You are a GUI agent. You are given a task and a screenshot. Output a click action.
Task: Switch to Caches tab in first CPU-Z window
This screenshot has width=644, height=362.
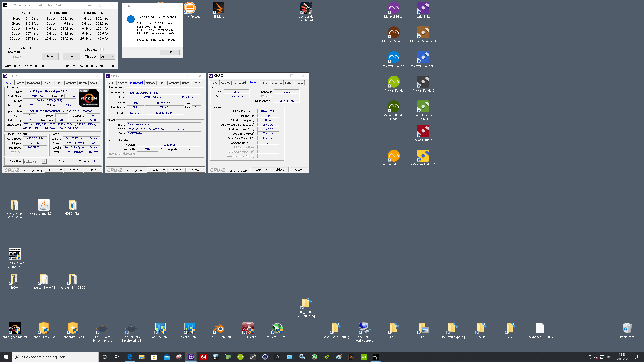(x=20, y=83)
